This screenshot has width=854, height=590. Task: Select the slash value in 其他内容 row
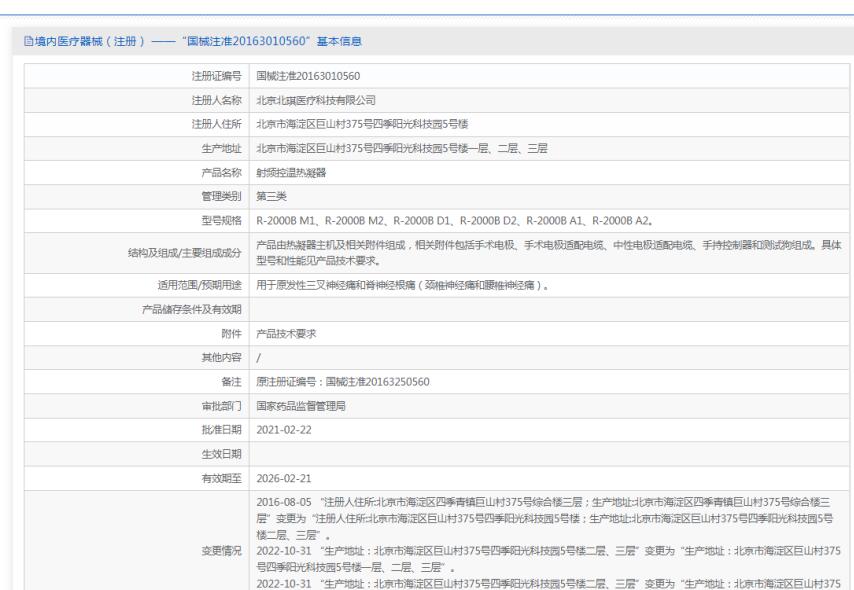(259, 358)
